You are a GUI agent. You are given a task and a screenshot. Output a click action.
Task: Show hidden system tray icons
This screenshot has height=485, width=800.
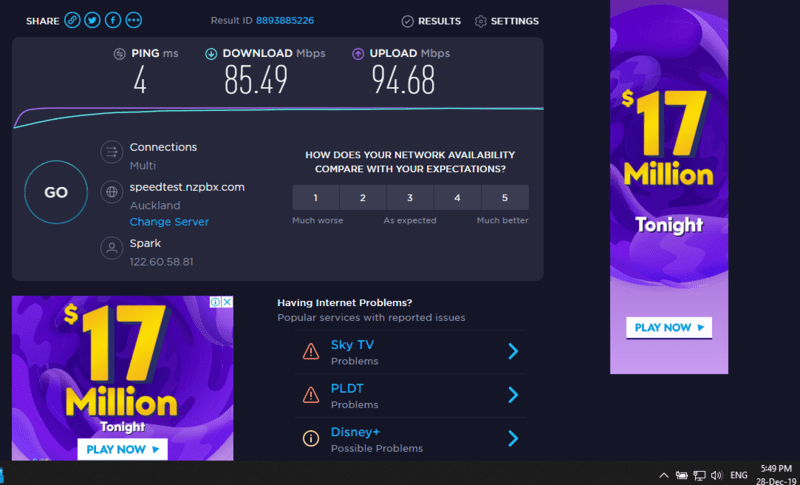click(664, 475)
